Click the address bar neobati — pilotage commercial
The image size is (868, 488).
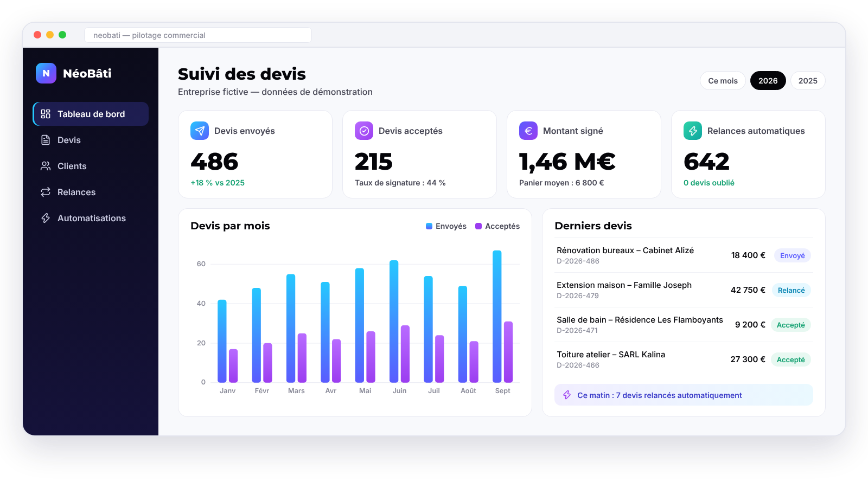tap(198, 35)
